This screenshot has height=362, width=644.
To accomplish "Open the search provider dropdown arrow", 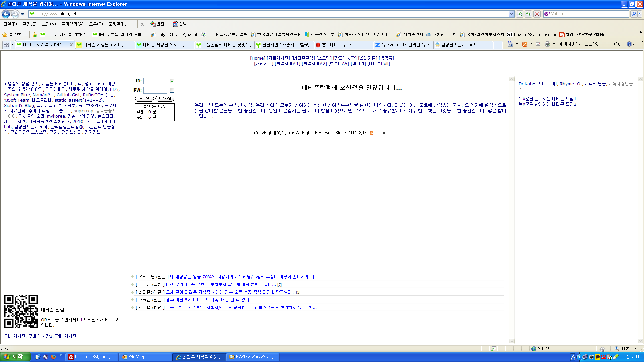I will point(640,14).
